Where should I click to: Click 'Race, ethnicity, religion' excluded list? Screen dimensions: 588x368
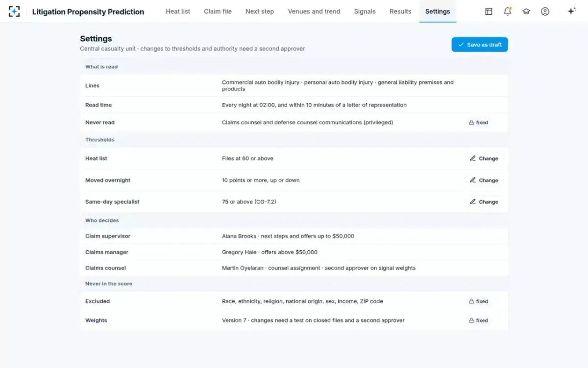click(x=302, y=301)
